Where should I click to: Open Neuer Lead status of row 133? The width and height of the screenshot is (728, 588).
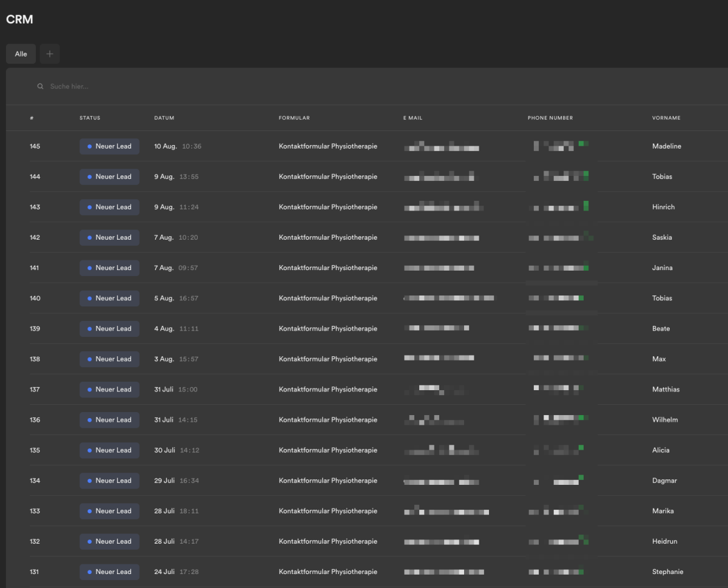pos(109,510)
